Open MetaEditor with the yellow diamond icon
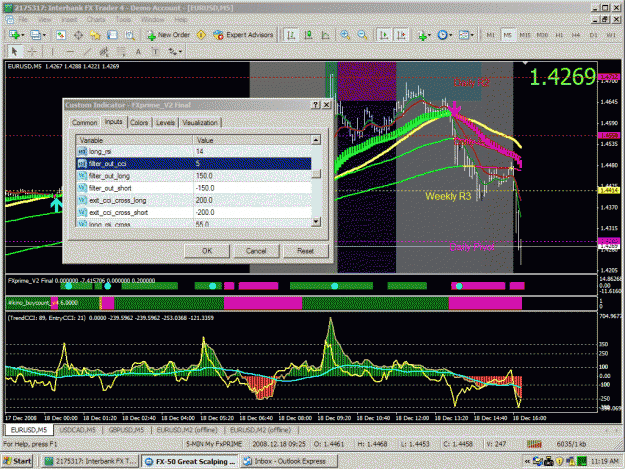 click(x=201, y=35)
